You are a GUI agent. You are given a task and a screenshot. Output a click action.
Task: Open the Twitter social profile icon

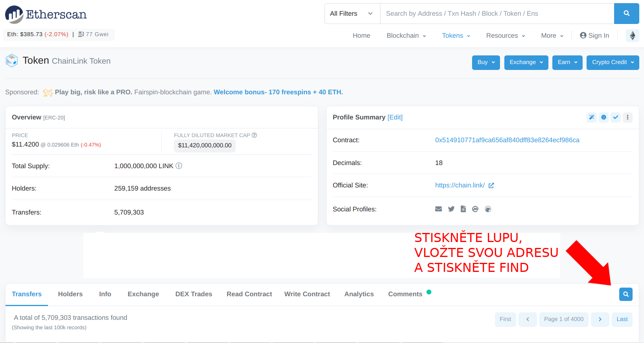[451, 209]
